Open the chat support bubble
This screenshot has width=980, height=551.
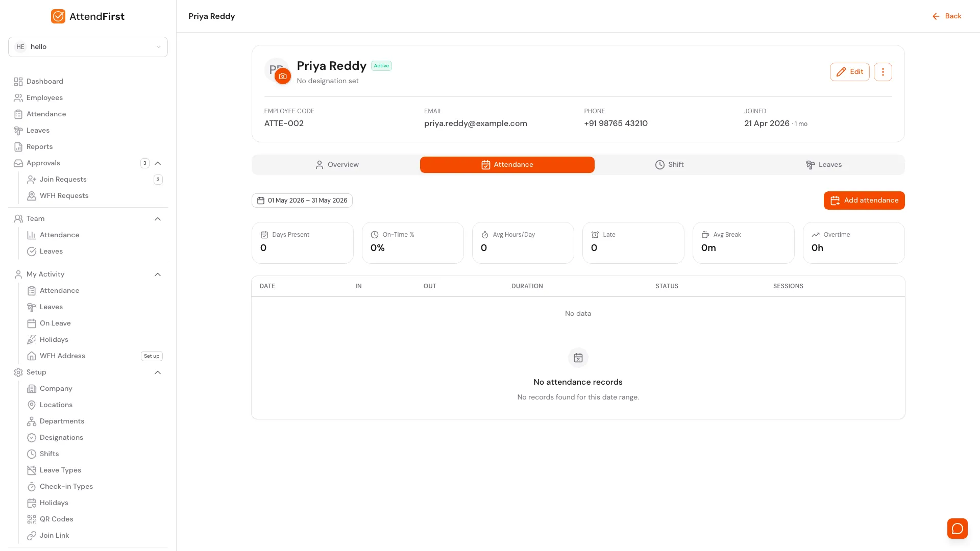(x=958, y=529)
